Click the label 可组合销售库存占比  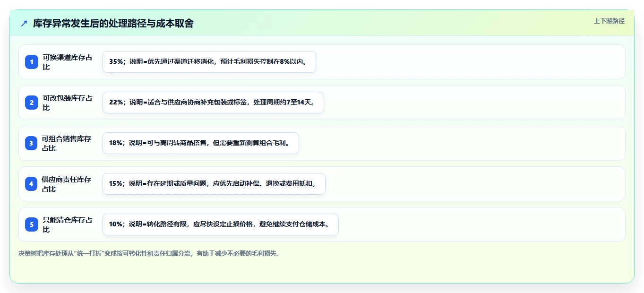pos(67,143)
